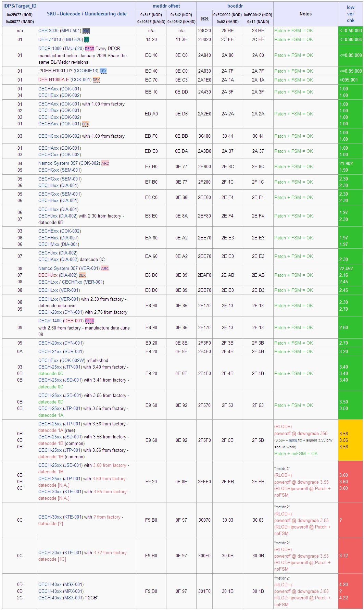Click the IDPS/Target_ID column header
This screenshot has width=364, height=610.
(20, 6)
